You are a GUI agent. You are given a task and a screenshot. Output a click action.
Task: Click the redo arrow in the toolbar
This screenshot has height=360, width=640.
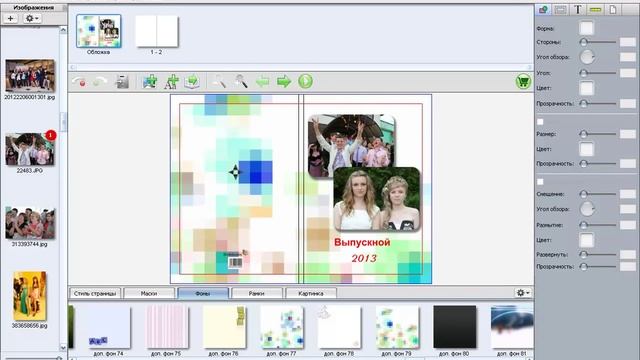100,82
